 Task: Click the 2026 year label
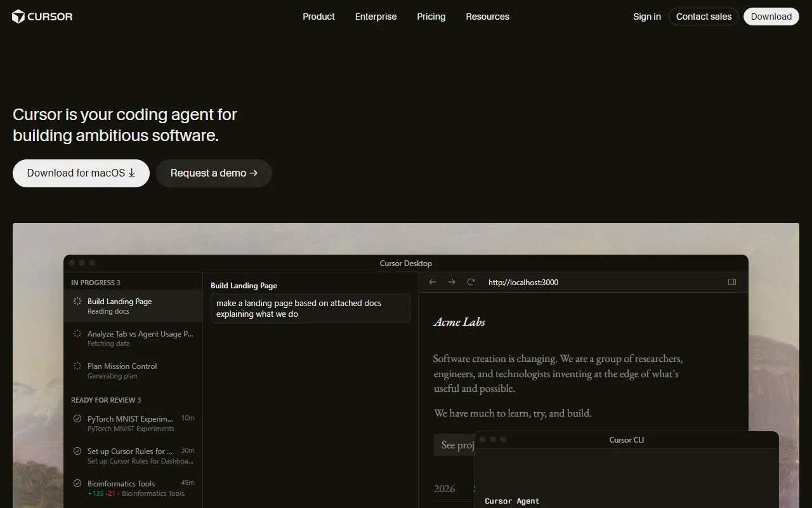click(x=445, y=488)
